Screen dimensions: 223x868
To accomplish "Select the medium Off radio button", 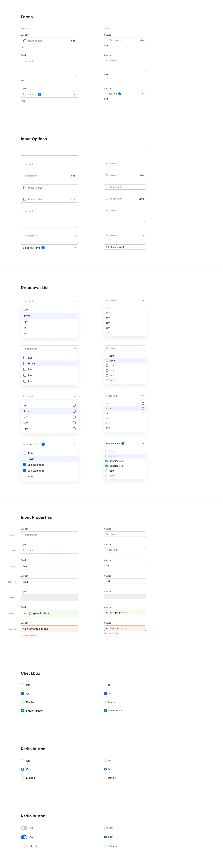I will pos(23,761).
